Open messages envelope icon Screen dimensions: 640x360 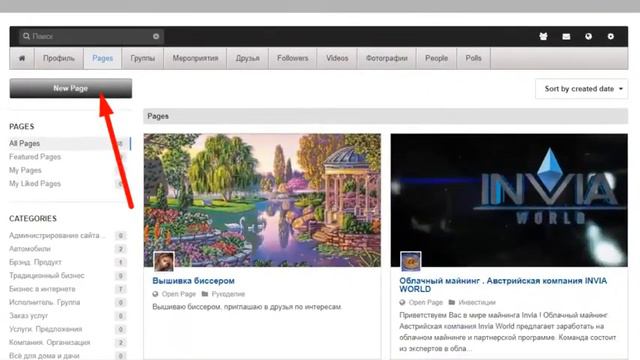566,36
